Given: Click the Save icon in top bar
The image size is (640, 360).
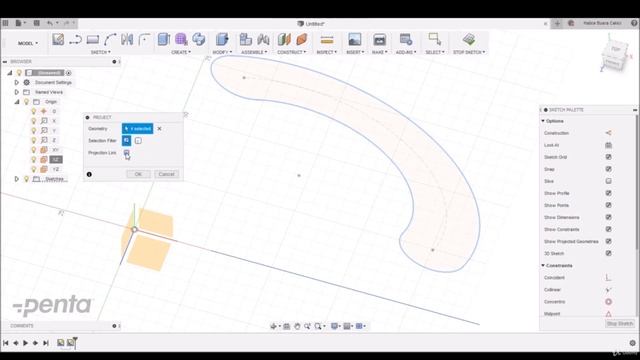Looking at the screenshot, I should (x=36, y=23).
